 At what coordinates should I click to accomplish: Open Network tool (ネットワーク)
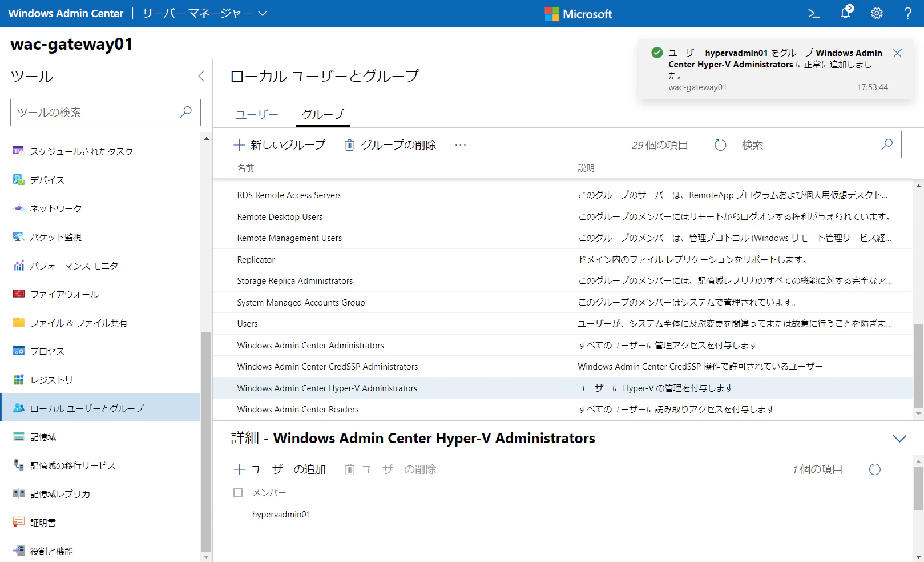pyautogui.click(x=101, y=208)
